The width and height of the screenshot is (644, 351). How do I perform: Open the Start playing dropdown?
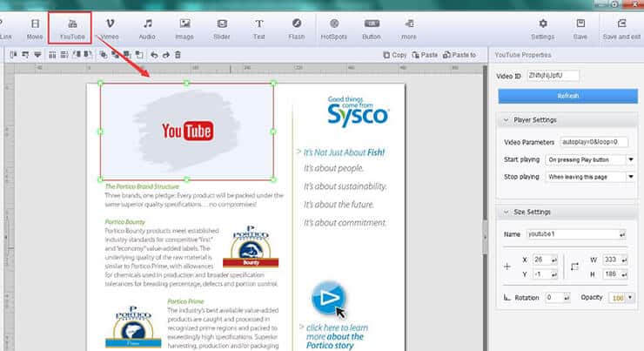(x=590, y=159)
